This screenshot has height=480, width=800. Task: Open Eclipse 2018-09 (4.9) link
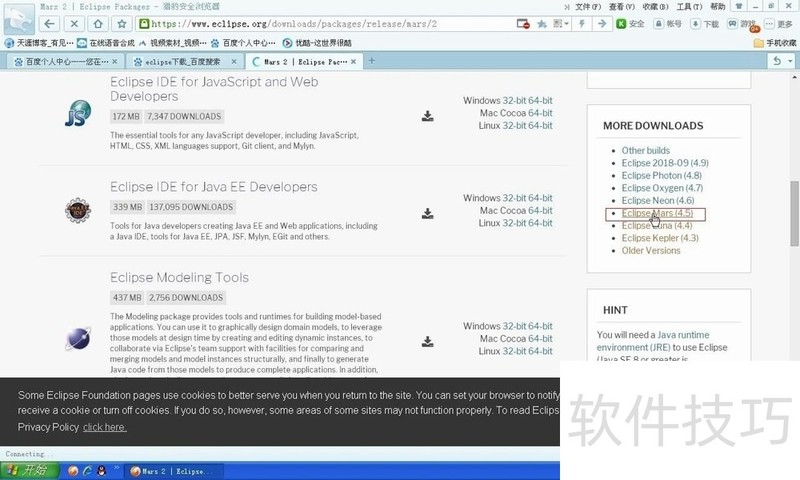pos(665,163)
